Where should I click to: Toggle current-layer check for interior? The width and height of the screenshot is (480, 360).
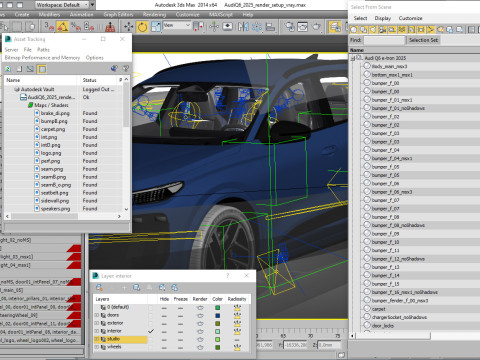pos(151,331)
